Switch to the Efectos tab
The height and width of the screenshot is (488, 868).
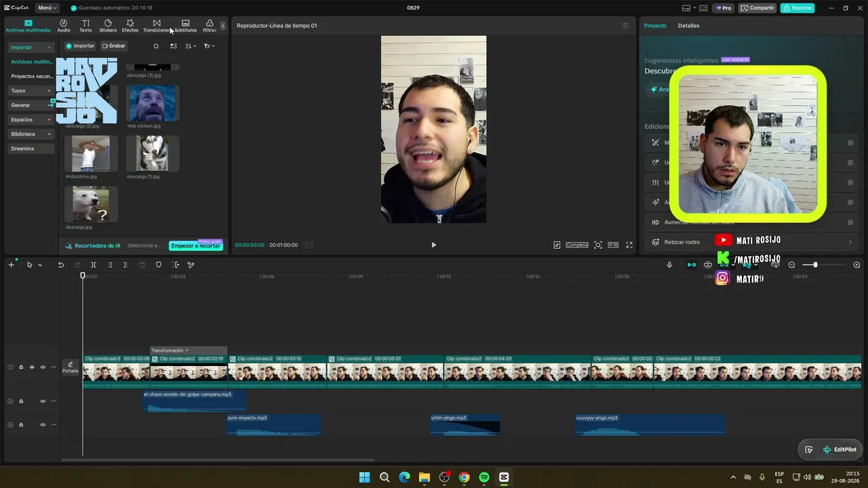tap(130, 26)
